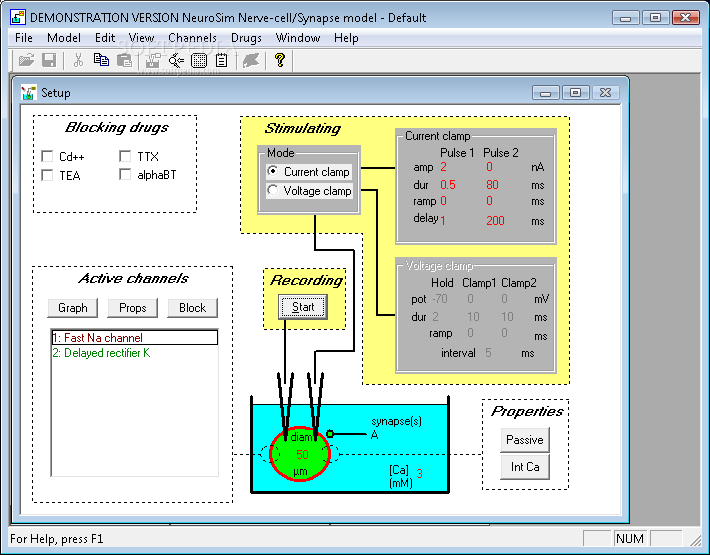
Task: Open the Edit menu
Action: (105, 38)
